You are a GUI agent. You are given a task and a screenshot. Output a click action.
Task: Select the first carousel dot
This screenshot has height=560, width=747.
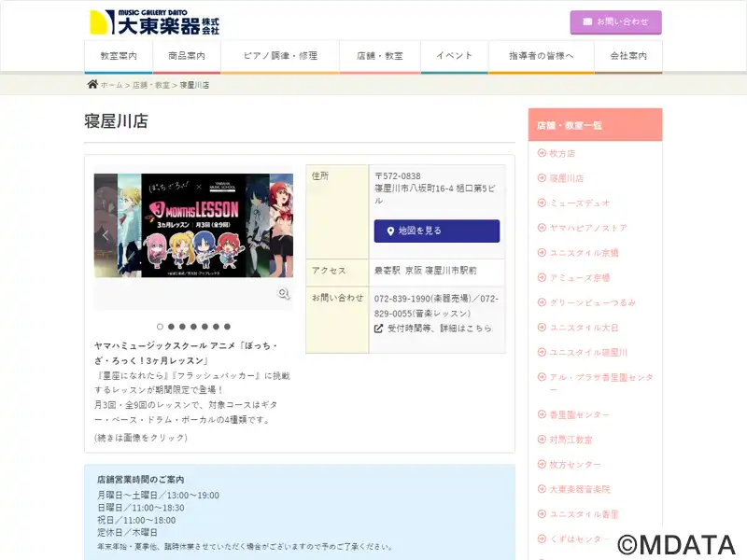[x=160, y=327]
